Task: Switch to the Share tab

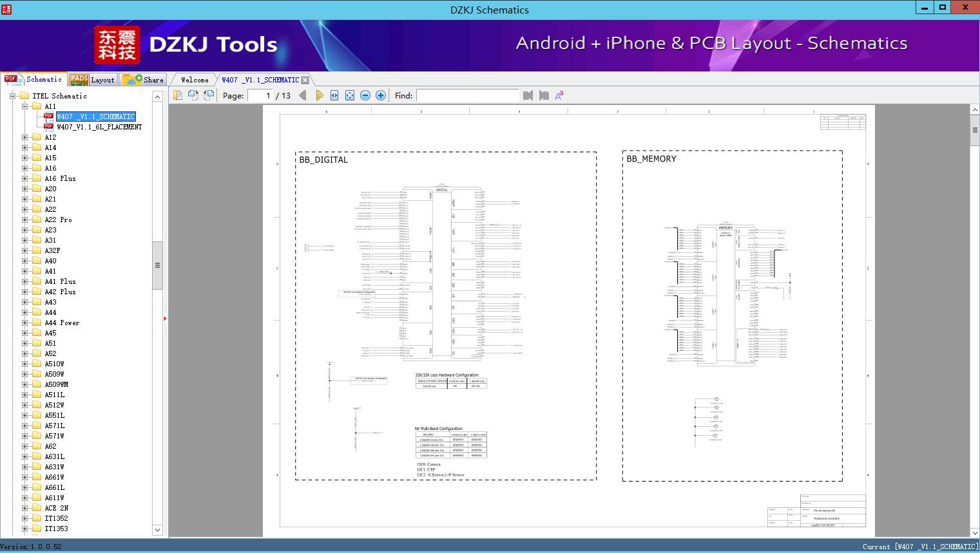Action: (153, 79)
